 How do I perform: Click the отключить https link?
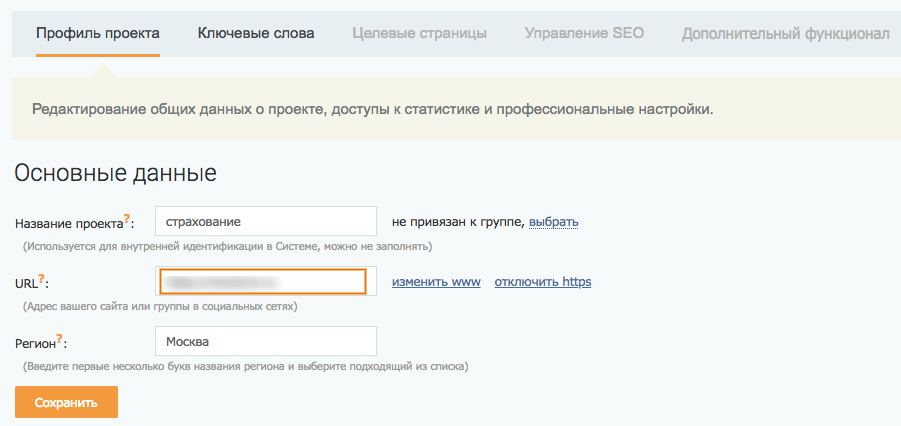coord(542,282)
